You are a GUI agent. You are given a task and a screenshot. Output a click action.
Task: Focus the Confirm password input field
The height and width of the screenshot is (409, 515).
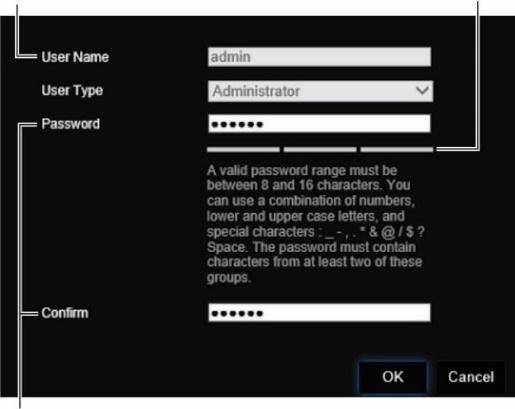click(x=319, y=312)
